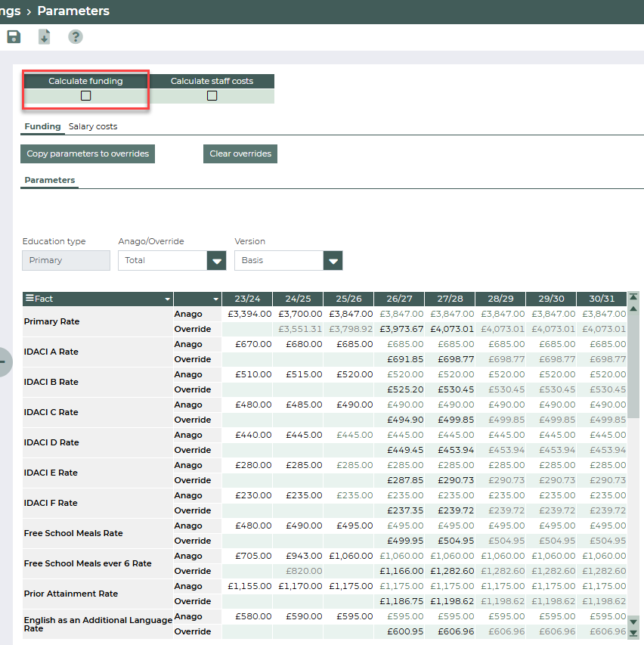Viewport: 644px width, 645px height.
Task: Click the download document icon in toolbar
Action: tap(45, 37)
